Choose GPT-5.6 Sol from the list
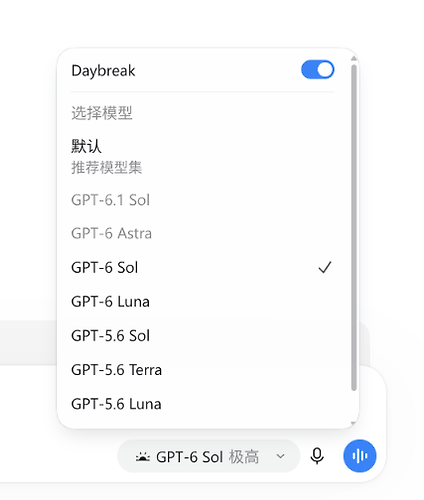424x500 pixels. [x=203, y=336]
